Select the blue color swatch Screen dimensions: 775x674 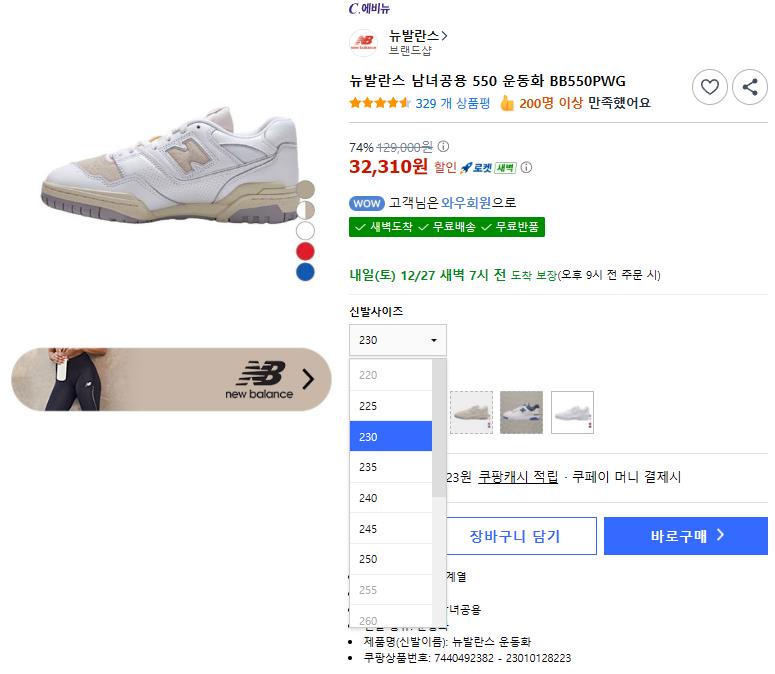tap(306, 272)
